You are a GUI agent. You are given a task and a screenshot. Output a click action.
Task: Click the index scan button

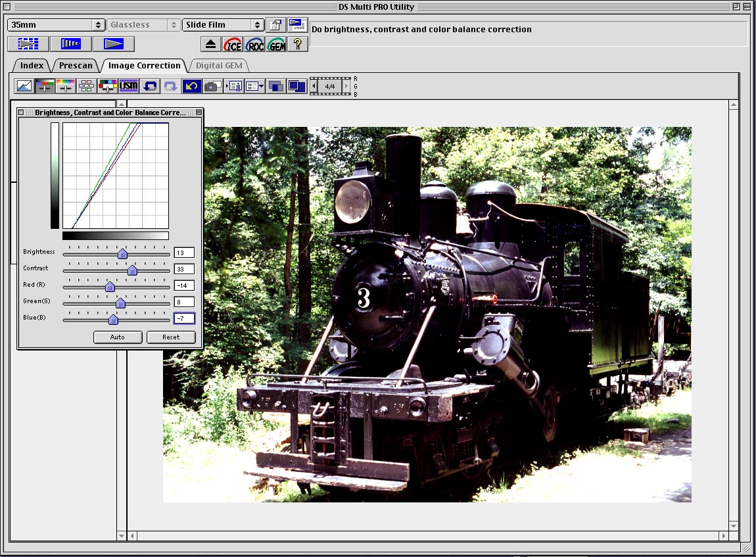click(x=28, y=44)
